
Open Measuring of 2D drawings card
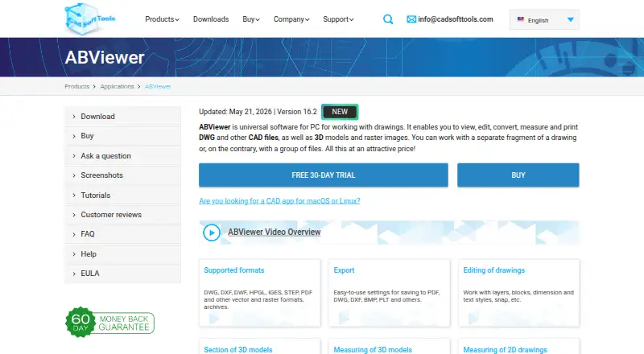click(x=518, y=347)
